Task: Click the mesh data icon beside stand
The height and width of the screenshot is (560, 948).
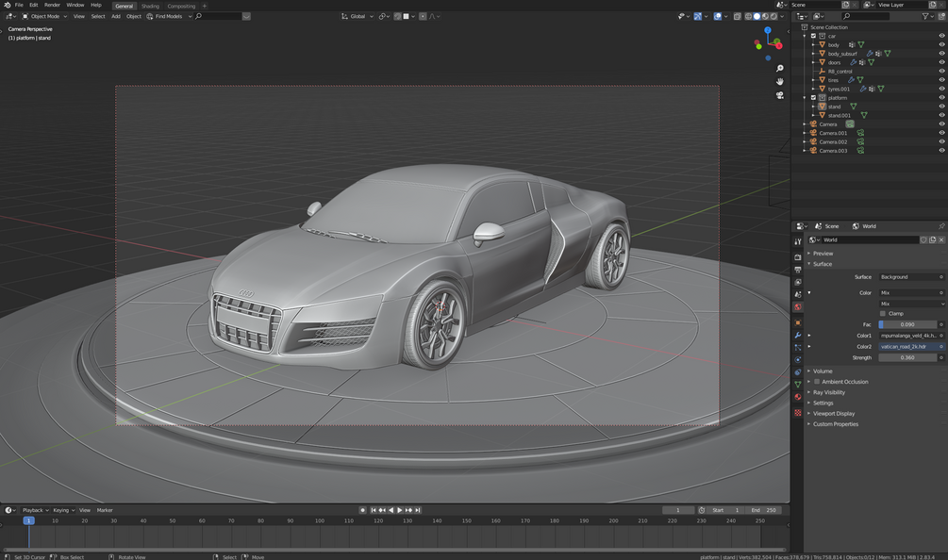Action: [853, 107]
